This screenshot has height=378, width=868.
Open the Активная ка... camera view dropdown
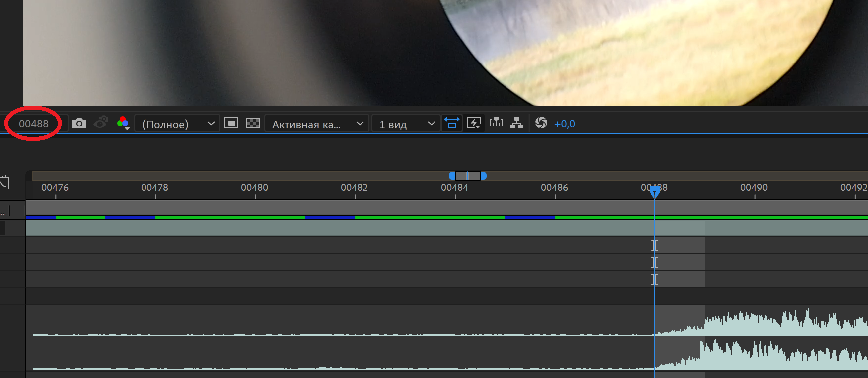click(x=317, y=124)
